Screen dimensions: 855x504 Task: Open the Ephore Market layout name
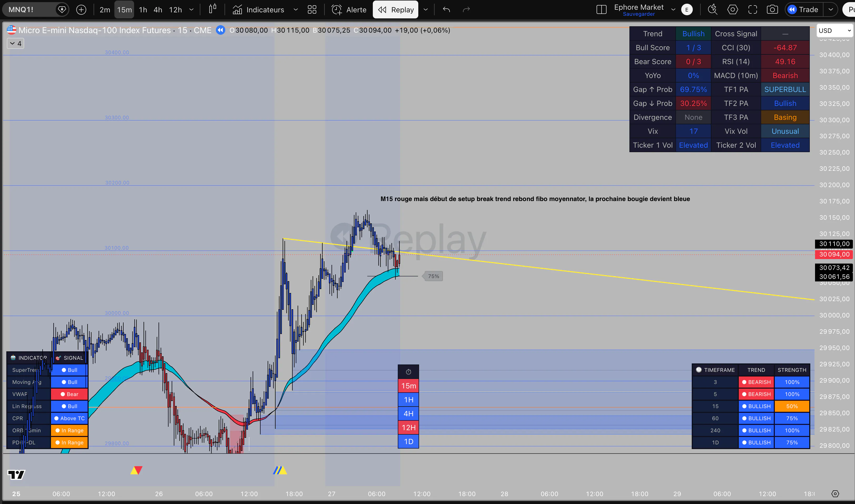coord(639,7)
